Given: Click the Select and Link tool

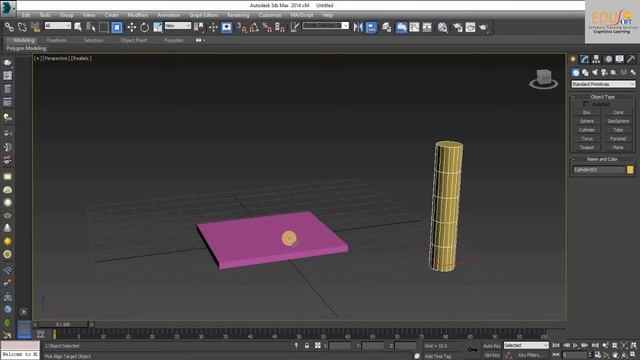Looking at the screenshot, I should pos(9,27).
